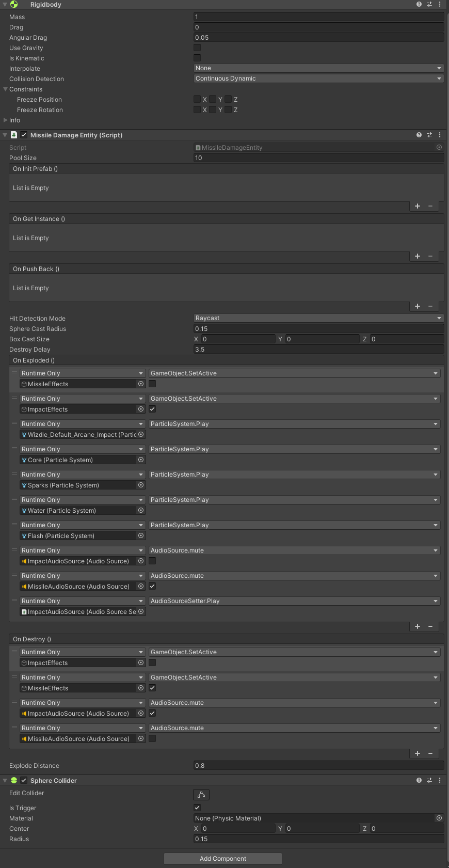This screenshot has height=868, width=449.
Task: Add listener to On Push Back
Action: [418, 306]
